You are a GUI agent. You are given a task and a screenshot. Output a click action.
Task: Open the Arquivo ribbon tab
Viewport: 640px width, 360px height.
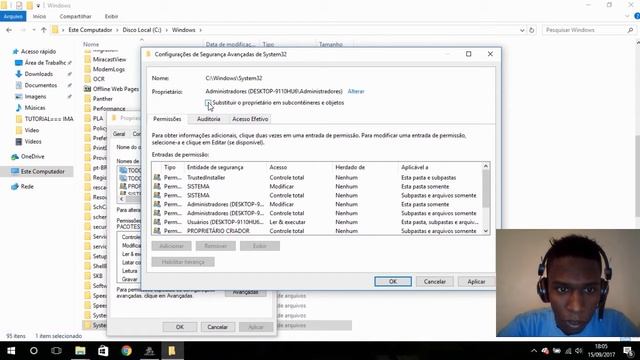pyautogui.click(x=13, y=16)
